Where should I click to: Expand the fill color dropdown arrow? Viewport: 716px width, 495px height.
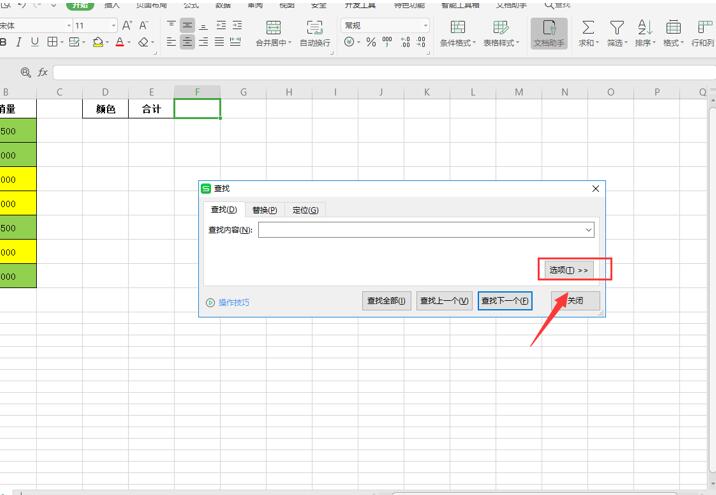pos(107,42)
